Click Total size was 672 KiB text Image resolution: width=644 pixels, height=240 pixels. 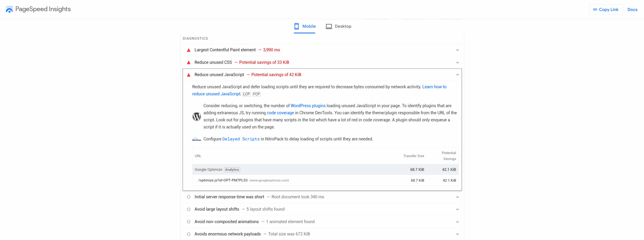pyautogui.click(x=289, y=234)
